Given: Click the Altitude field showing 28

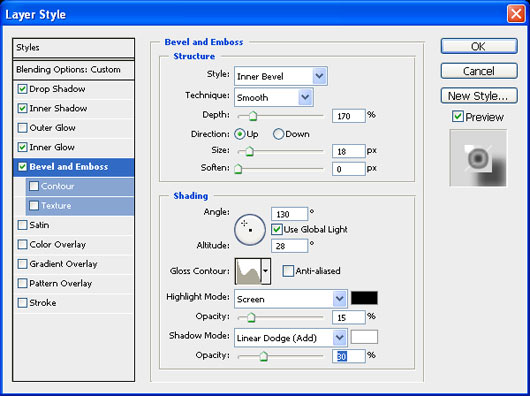Looking at the screenshot, I should (290, 246).
